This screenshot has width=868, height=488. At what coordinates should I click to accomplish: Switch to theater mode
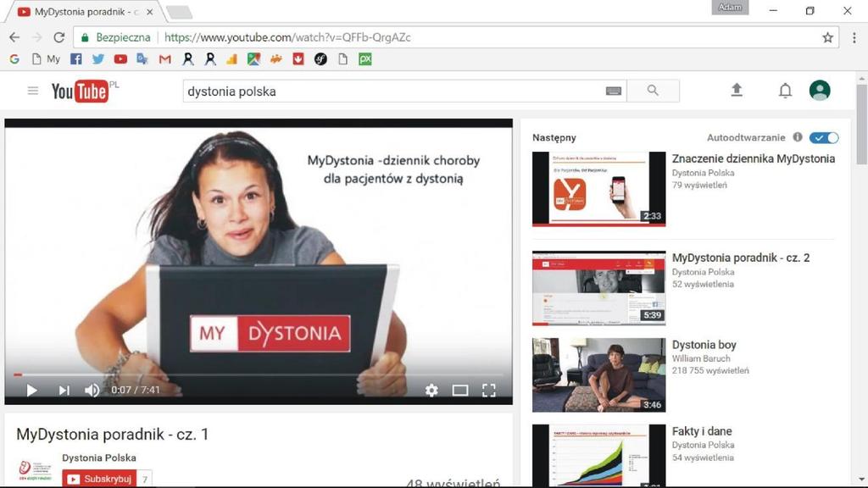[x=460, y=391]
